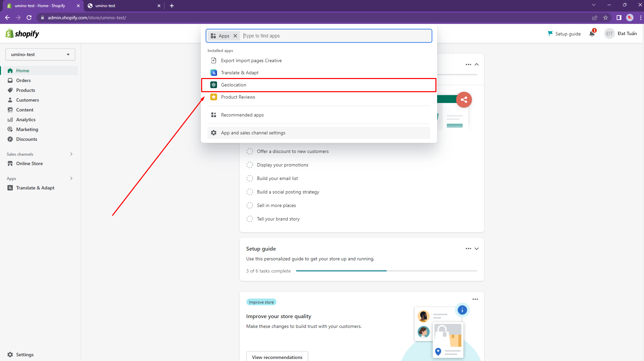This screenshot has height=361, width=644.
Task: Click the Products tag icon
Action: pos(10,90)
